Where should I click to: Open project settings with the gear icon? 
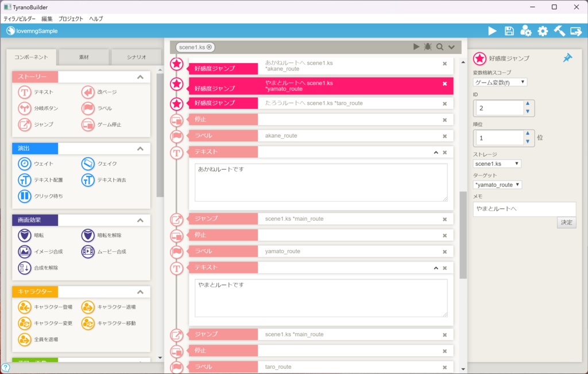(x=543, y=31)
